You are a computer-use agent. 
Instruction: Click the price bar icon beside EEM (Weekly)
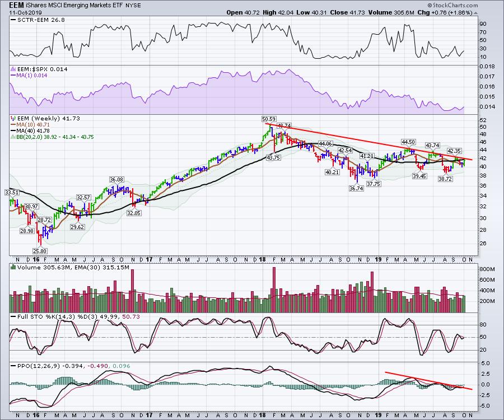point(13,118)
